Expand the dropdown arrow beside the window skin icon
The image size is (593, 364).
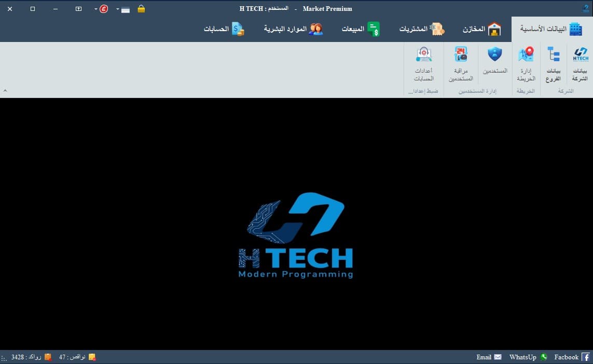coord(118,9)
